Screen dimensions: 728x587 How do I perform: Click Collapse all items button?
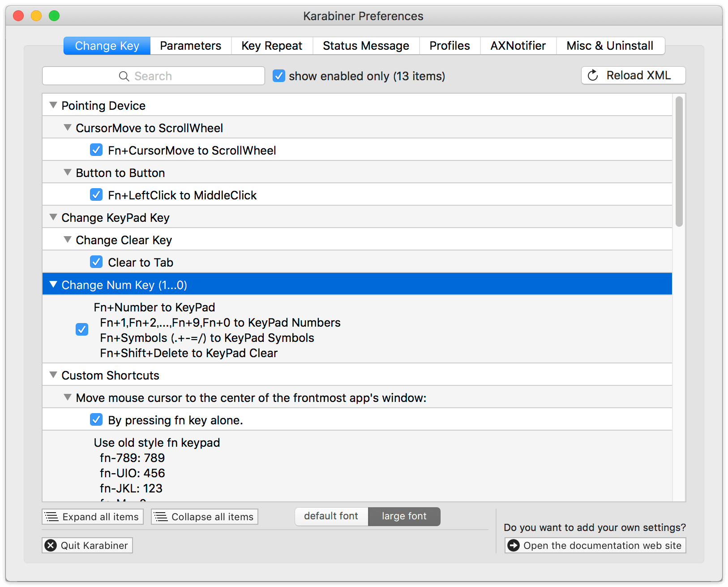(205, 517)
